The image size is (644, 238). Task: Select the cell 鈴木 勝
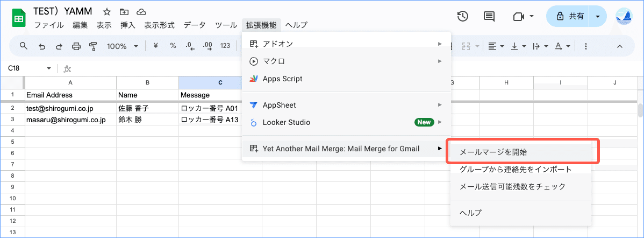click(x=147, y=120)
